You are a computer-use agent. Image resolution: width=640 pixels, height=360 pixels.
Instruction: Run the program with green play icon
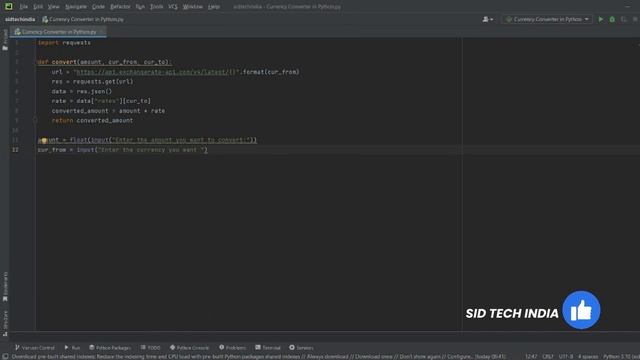tap(601, 19)
